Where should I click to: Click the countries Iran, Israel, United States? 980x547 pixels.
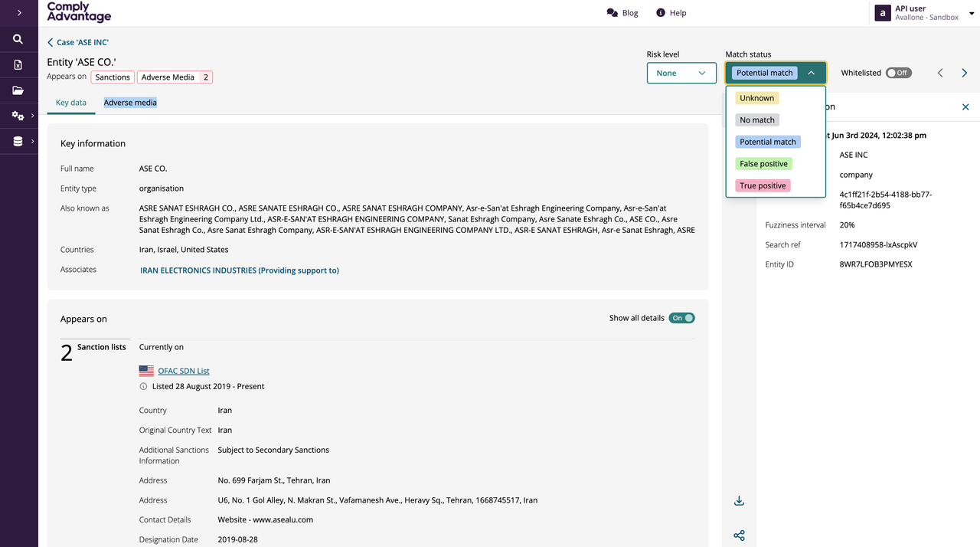point(184,250)
